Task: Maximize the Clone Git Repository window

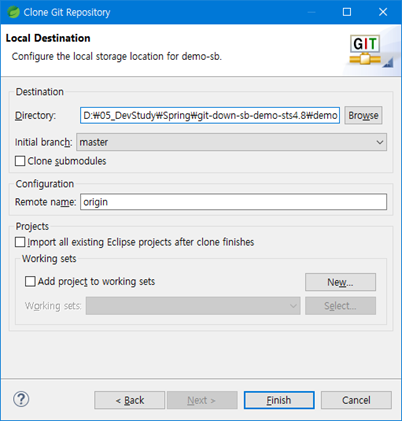Action: (347, 12)
